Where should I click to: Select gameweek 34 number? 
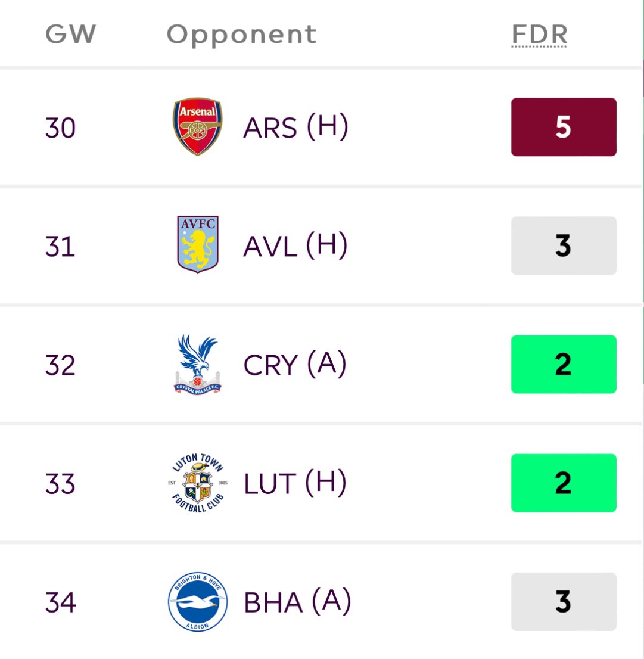click(x=61, y=602)
